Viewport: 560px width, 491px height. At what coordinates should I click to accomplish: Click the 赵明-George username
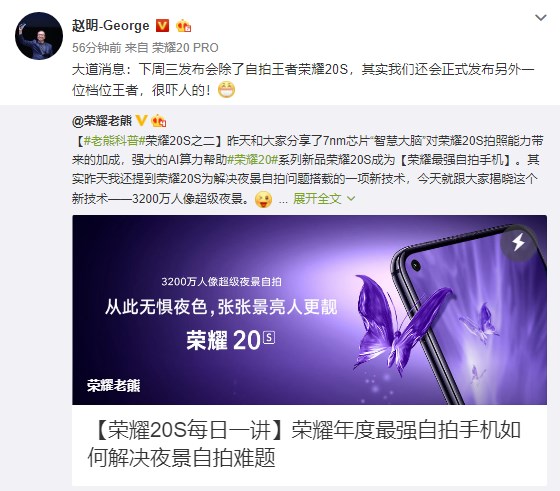click(110, 26)
